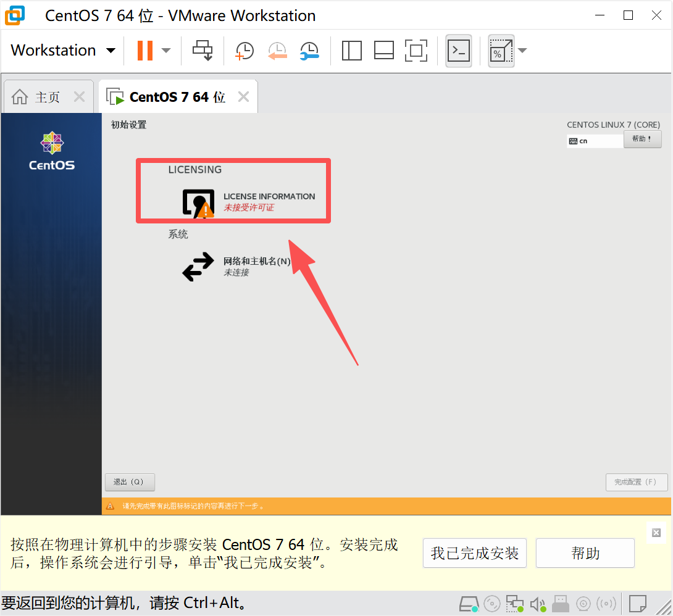The width and height of the screenshot is (673, 616).
Task: Open the console view button
Action: [x=458, y=51]
